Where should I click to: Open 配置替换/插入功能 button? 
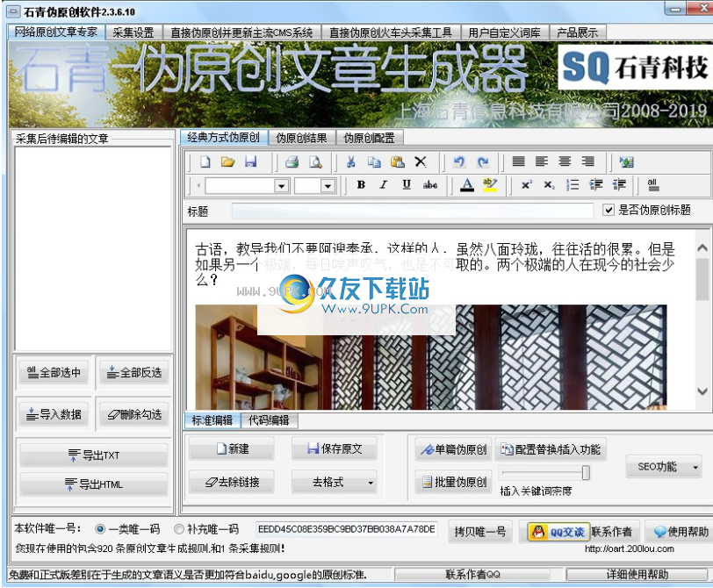[551, 450]
